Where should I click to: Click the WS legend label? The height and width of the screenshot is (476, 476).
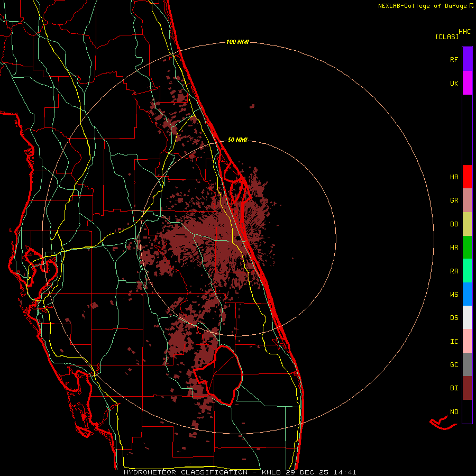(x=454, y=295)
